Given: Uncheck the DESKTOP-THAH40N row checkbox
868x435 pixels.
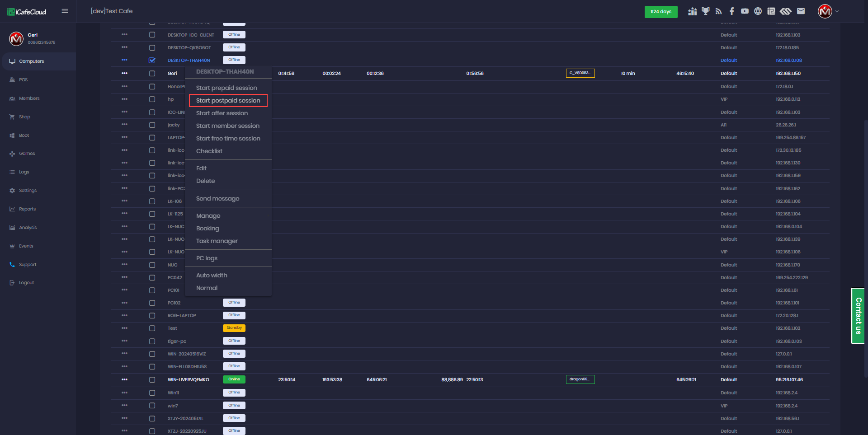Looking at the screenshot, I should (152, 60).
